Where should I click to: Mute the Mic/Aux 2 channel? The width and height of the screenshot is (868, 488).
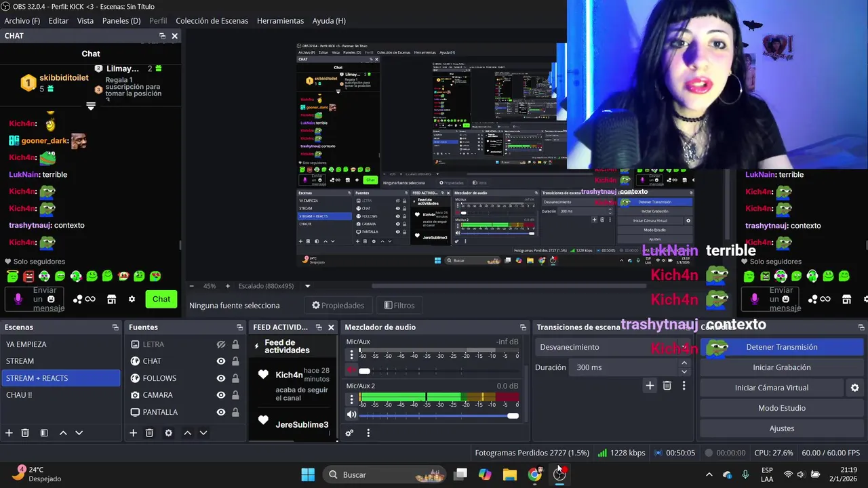click(x=351, y=415)
